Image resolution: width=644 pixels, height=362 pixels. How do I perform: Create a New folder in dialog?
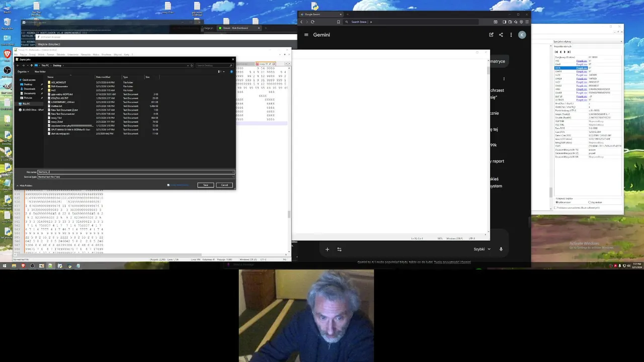[x=40, y=71]
